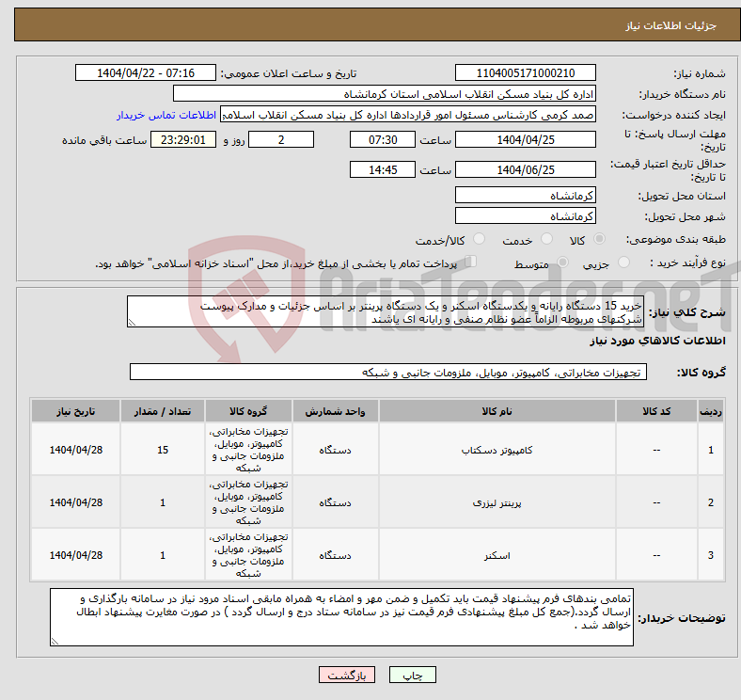Select the کالا/خدمت radio button
This screenshot has width=741, height=700.
click(x=479, y=239)
